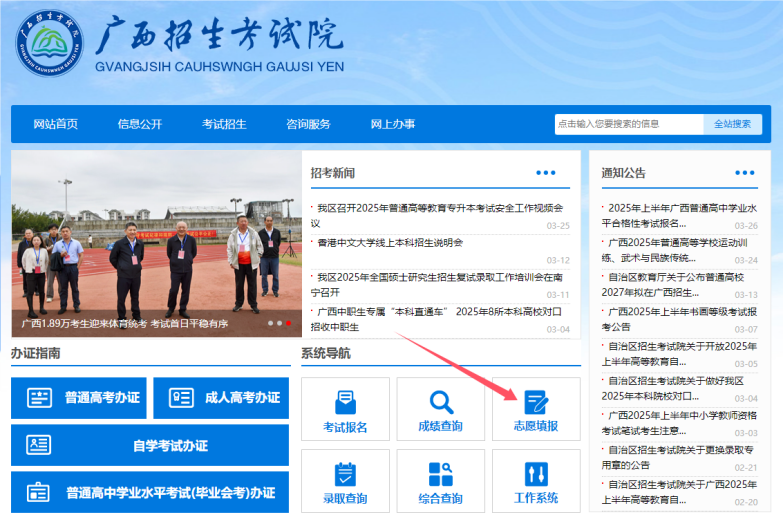Go to 网站首页 in navigation bar
783x526 pixels.
56,124
